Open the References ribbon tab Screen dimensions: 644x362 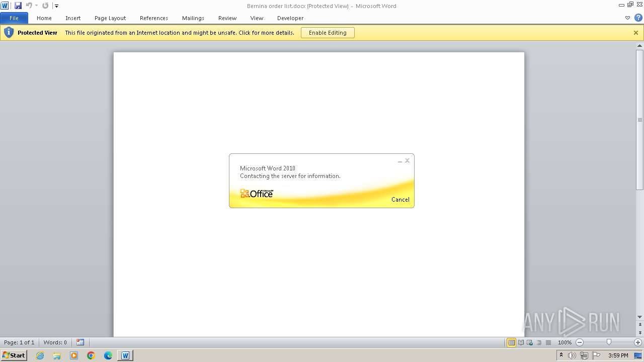154,18
